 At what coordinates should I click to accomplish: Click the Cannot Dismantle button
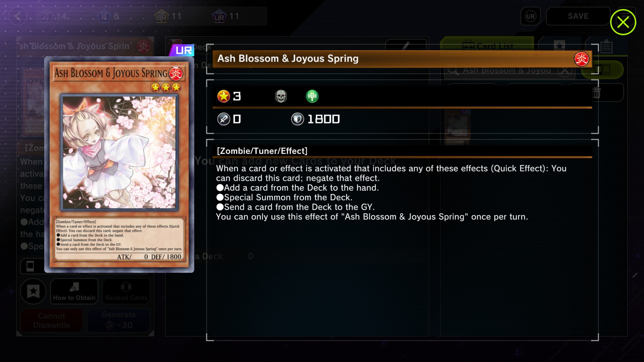[52, 320]
